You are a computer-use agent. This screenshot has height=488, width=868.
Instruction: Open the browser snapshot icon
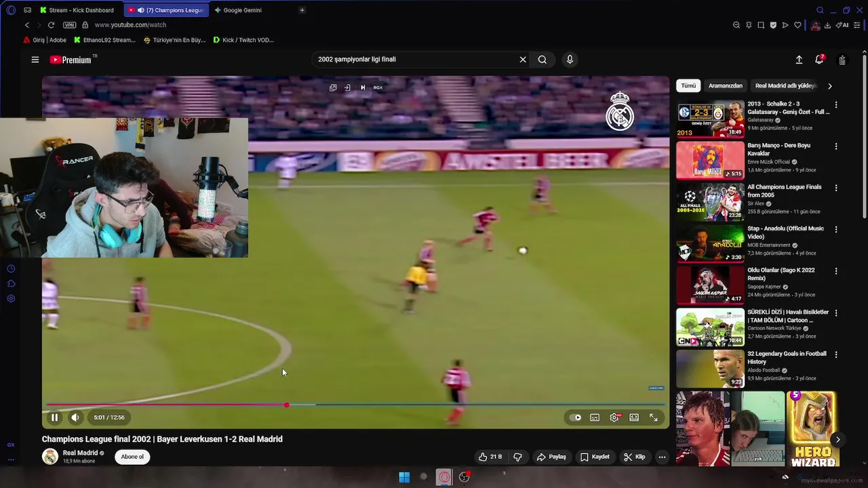tap(761, 25)
